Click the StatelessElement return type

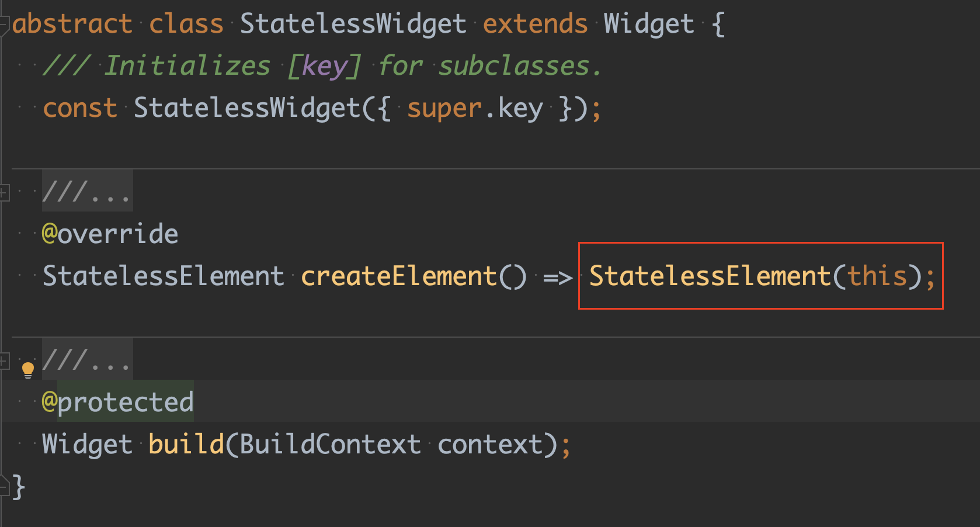point(163,276)
